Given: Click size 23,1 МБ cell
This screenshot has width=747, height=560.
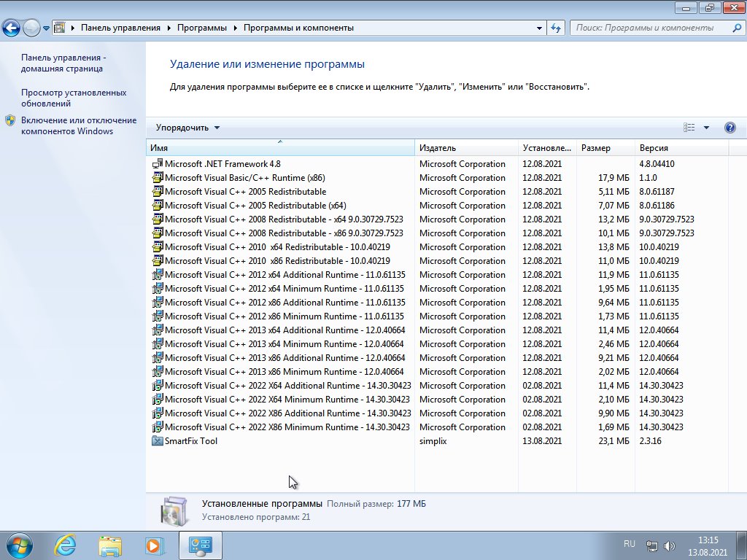Looking at the screenshot, I should pyautogui.click(x=614, y=441).
